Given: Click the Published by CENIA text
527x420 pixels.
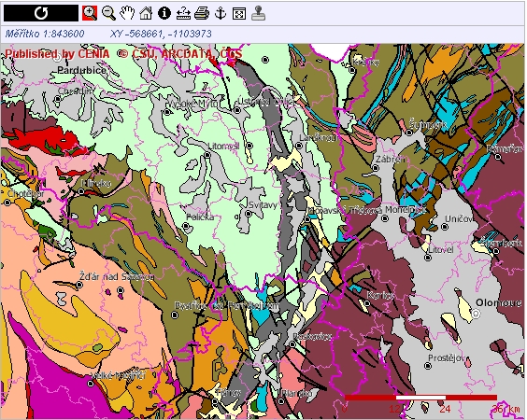Looking at the screenshot, I should 57,54.
